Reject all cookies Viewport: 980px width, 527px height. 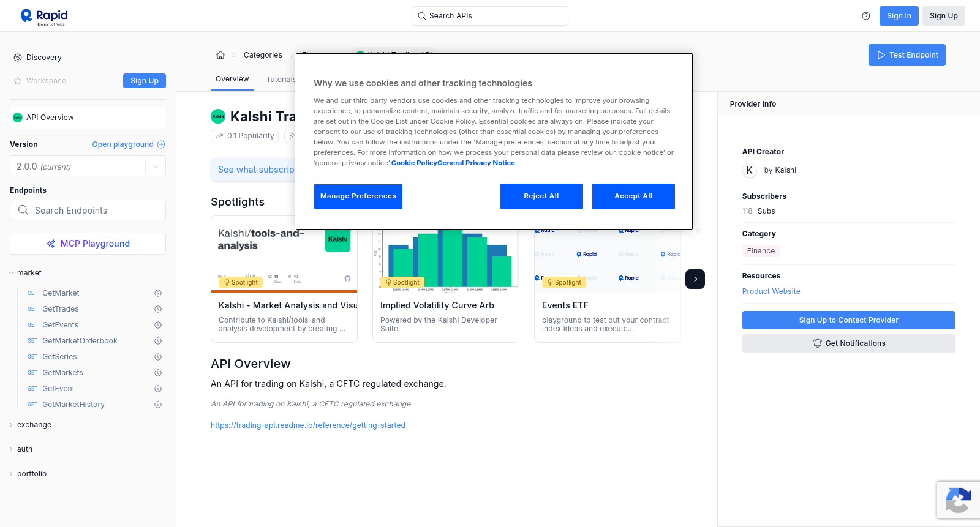(541, 196)
